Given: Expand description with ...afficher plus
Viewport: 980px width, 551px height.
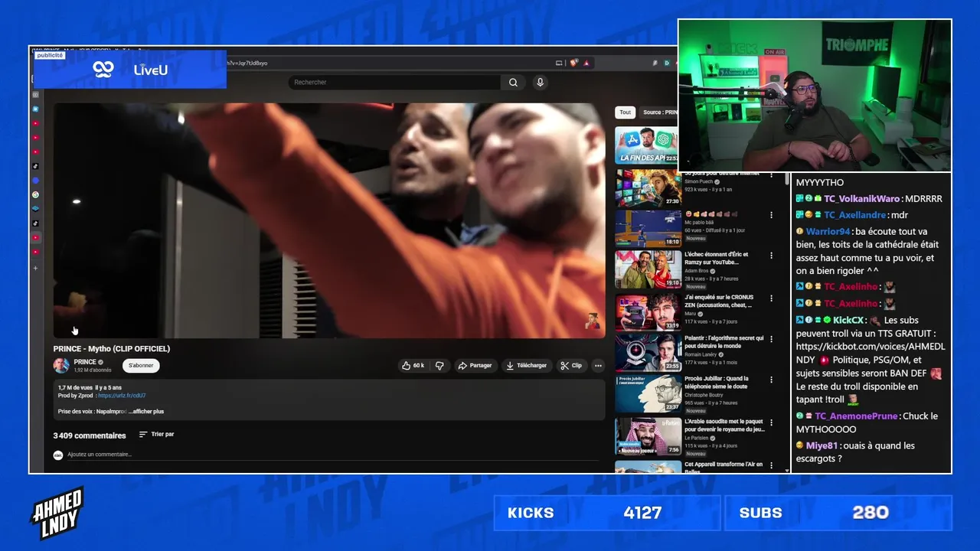Looking at the screenshot, I should pyautogui.click(x=145, y=412).
